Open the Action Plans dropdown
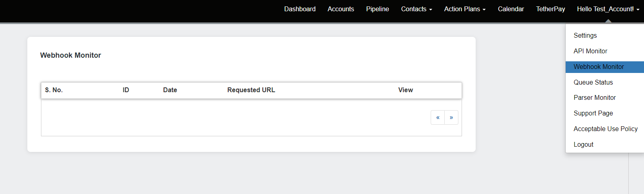 464,9
